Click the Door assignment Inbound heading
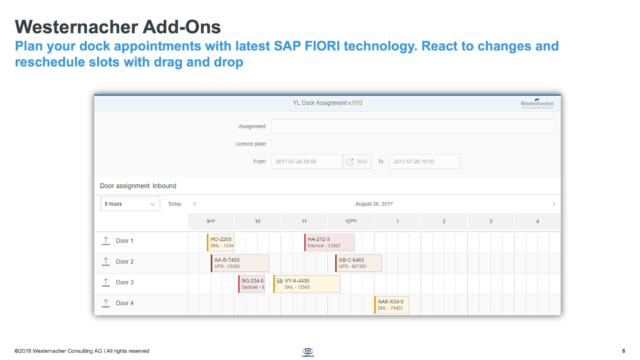This screenshot has width=640, height=360. point(138,186)
